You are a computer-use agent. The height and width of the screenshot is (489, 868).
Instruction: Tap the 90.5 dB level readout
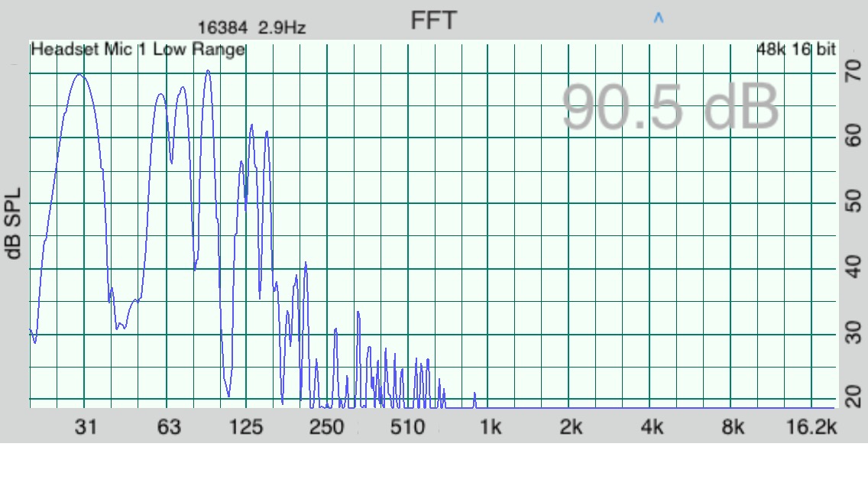[x=670, y=107]
